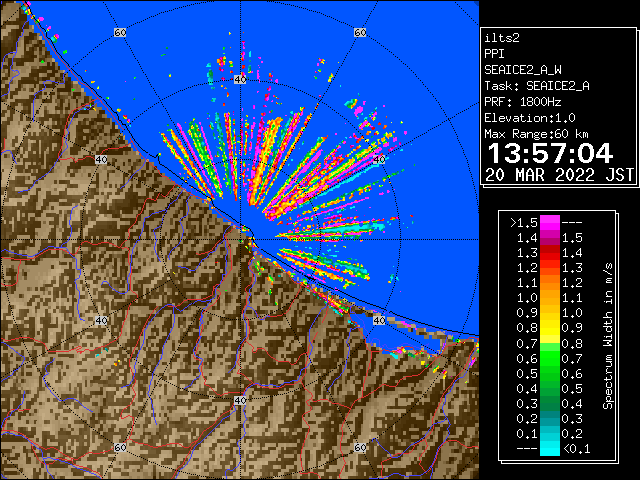Click the 40 km label west-southwest over land
The image size is (640, 480).
point(101,320)
